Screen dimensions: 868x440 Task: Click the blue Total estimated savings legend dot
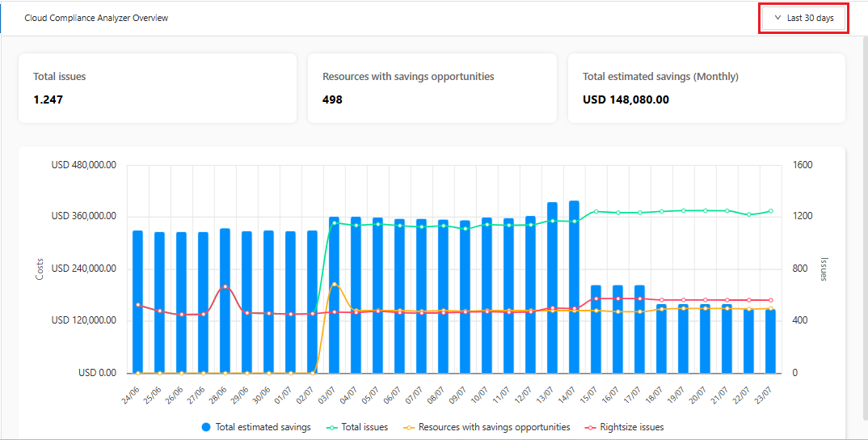point(205,427)
